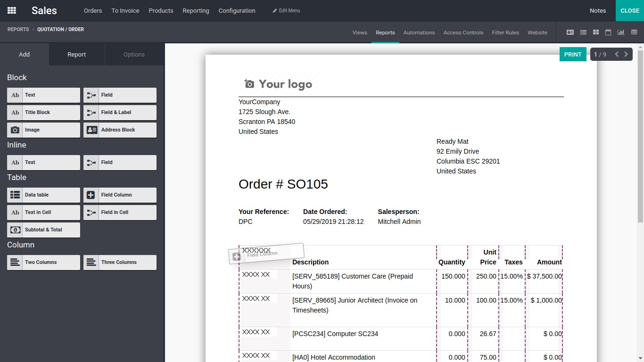This screenshot has height=362, width=644.
Task: Switch to the Automations tab
Action: click(419, 33)
